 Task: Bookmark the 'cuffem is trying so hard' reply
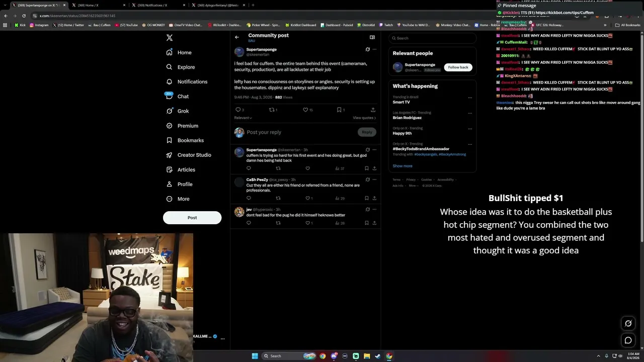coord(367,168)
